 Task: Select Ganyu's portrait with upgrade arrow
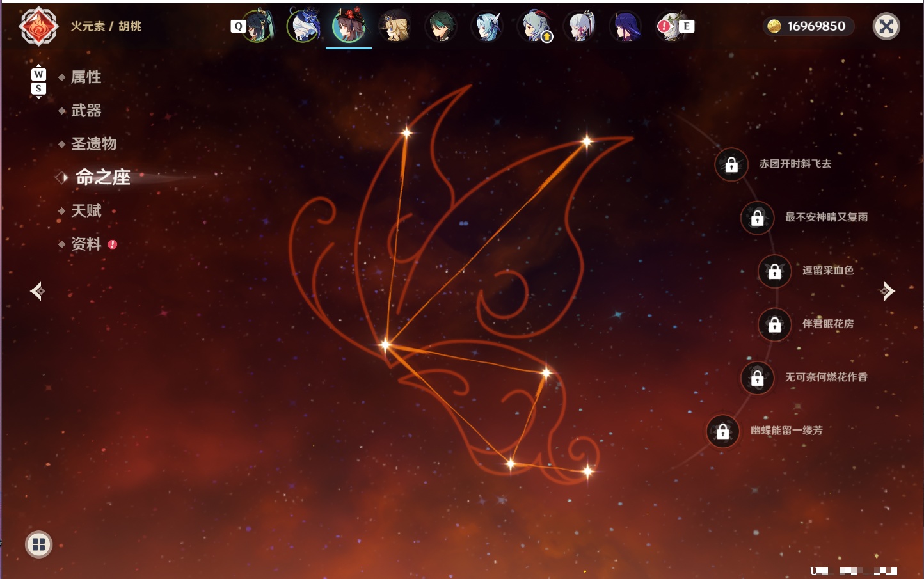click(x=534, y=26)
